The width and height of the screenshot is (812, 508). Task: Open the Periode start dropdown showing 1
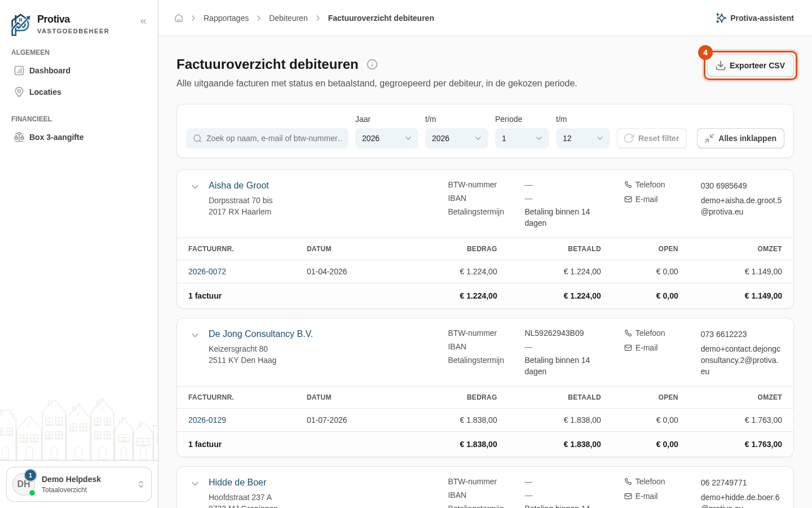pyautogui.click(x=522, y=138)
